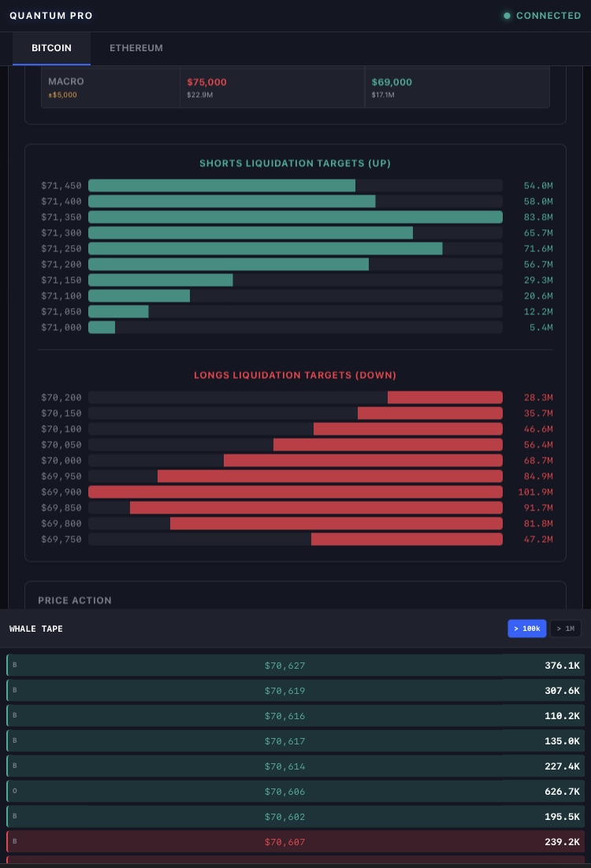Viewport: 591px width, 868px height.
Task: Click the B badge on the $70,627 trade
Action: (15, 666)
